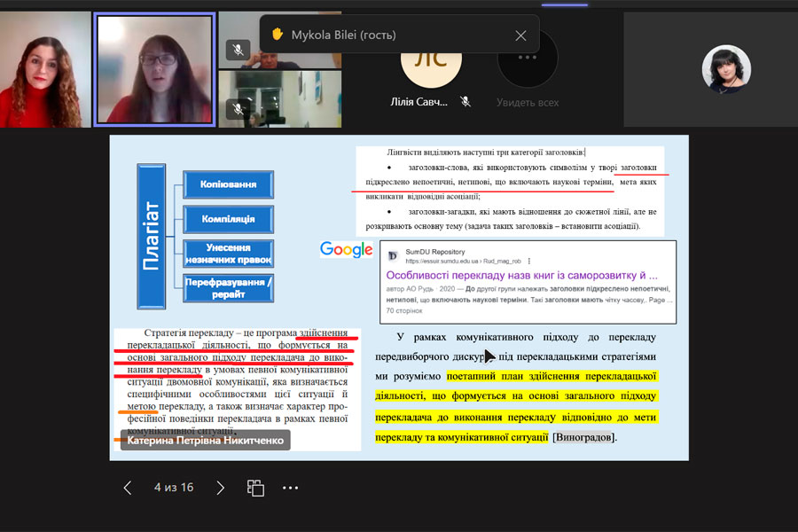Viewport: 798px width, 532px height.
Task: Select the highlighted active speaker video tile
Action: 154,70
